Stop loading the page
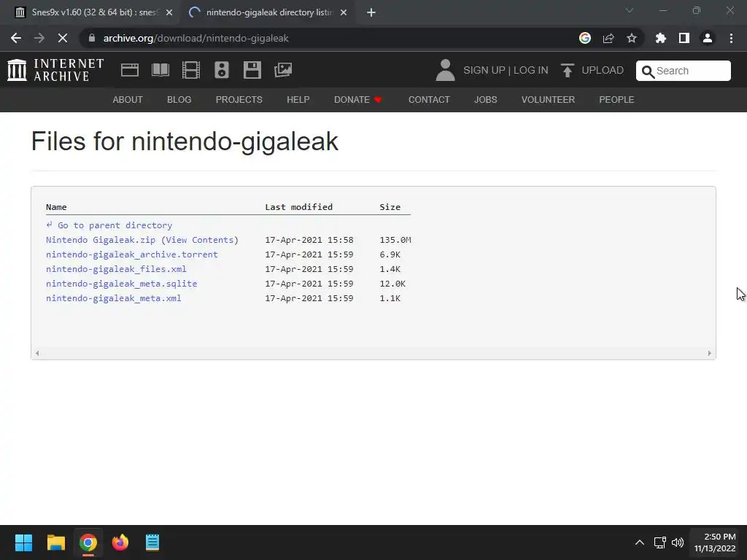This screenshot has height=560, width=747. 63,38
